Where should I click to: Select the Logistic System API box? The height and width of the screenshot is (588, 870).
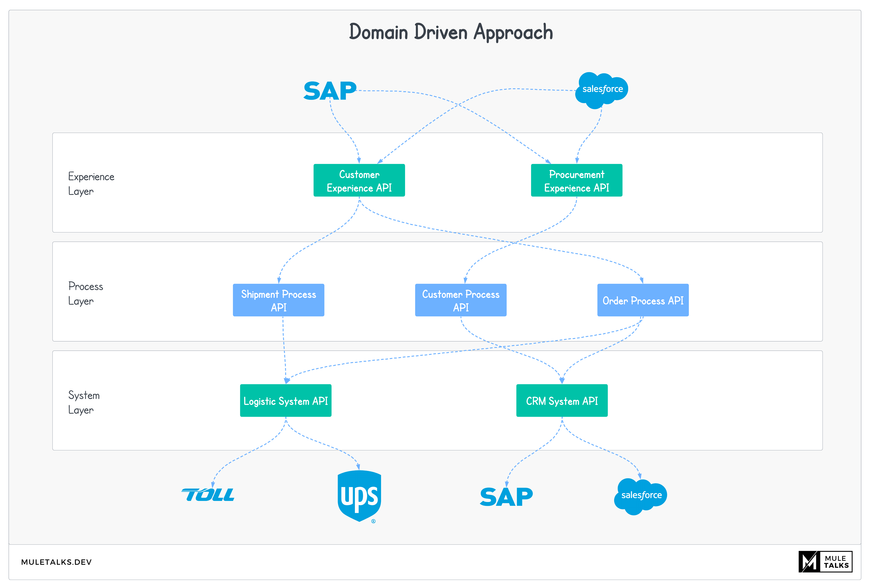pyautogui.click(x=286, y=401)
